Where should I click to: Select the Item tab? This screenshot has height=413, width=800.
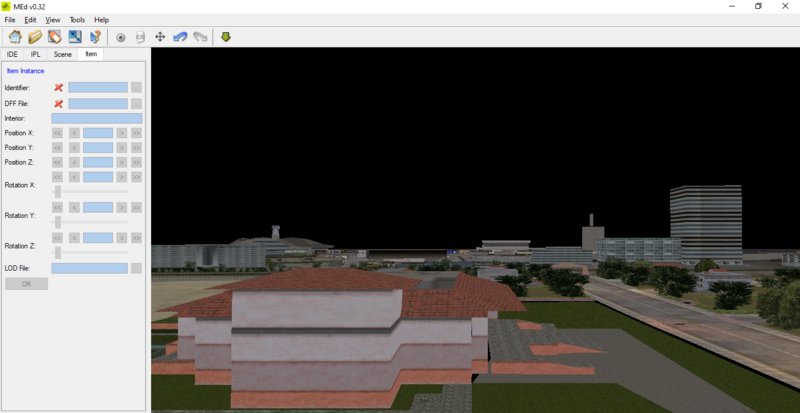click(x=91, y=54)
